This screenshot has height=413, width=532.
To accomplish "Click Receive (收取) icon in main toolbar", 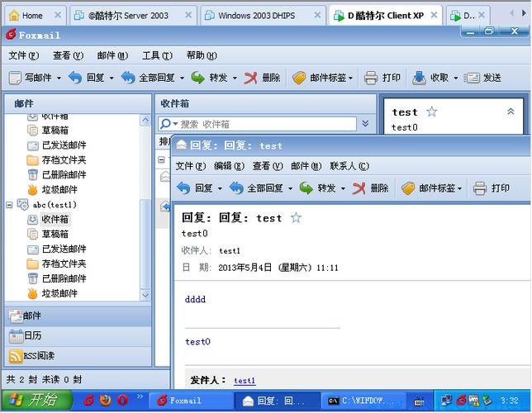I will tap(420, 78).
